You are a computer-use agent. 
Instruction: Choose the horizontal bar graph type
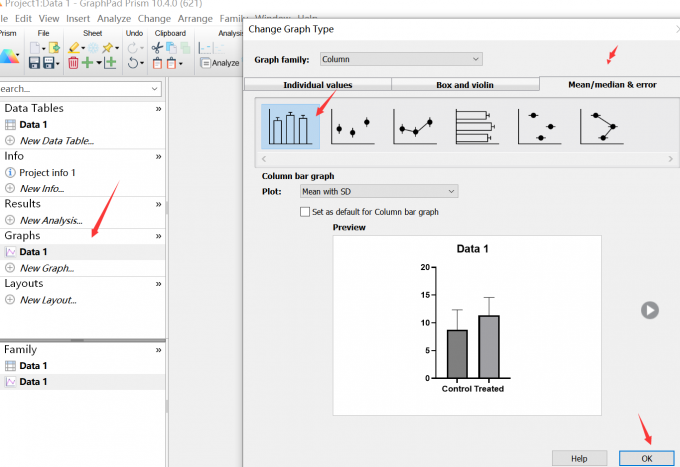(x=477, y=127)
